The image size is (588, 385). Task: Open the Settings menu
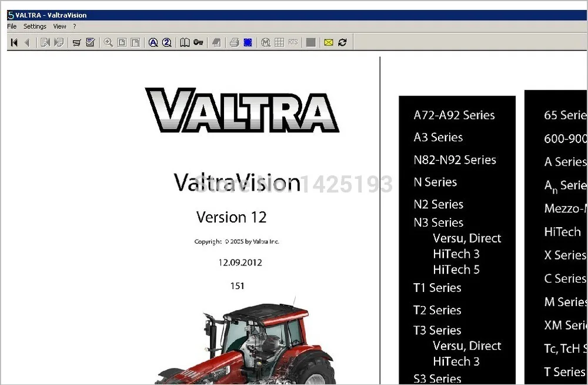[x=34, y=26]
